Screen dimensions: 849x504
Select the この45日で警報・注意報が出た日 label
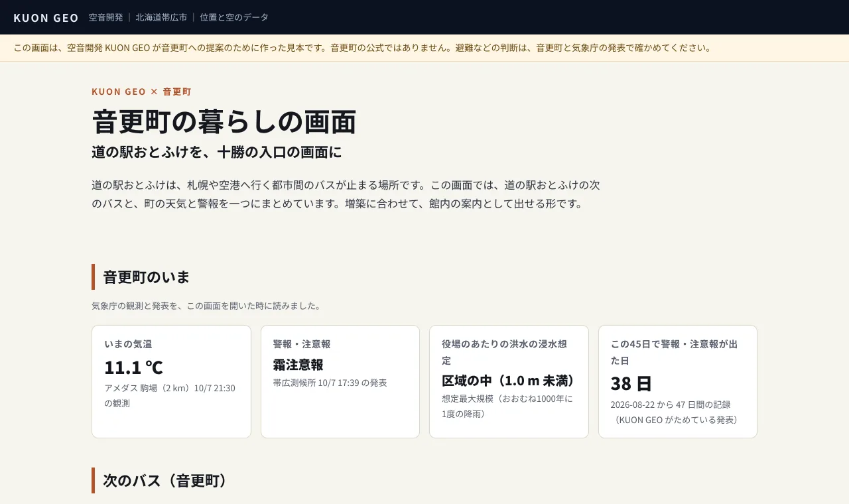(x=674, y=352)
